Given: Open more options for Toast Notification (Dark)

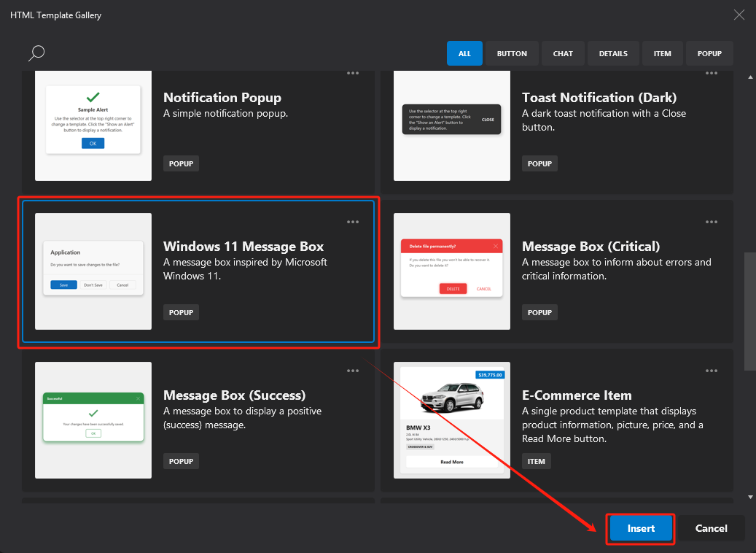Looking at the screenshot, I should [712, 74].
